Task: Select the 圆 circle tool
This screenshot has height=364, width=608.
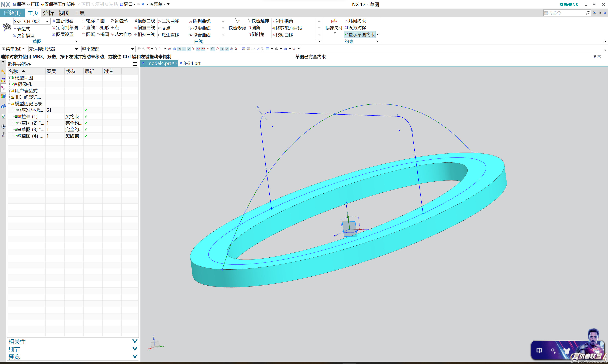Action: click(101, 21)
